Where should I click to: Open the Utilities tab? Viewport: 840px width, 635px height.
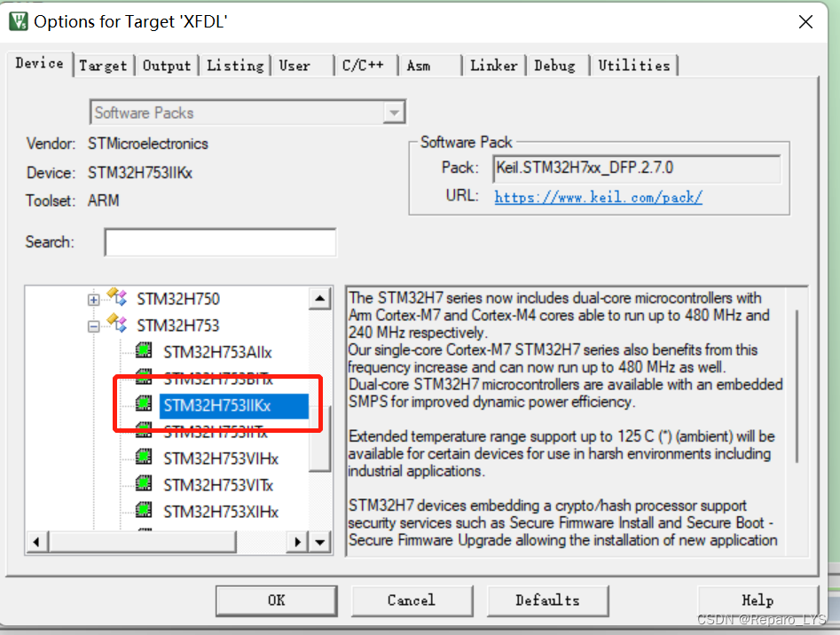coord(634,66)
